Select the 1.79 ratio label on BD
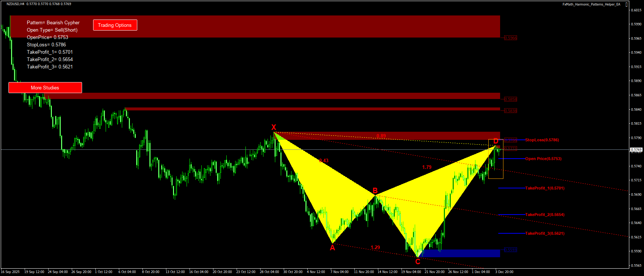Screen dimensions: 644x276 click(427, 167)
